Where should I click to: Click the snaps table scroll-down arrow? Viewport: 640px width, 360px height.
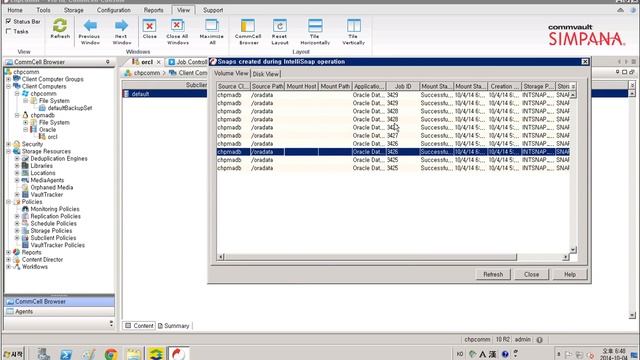point(573,249)
